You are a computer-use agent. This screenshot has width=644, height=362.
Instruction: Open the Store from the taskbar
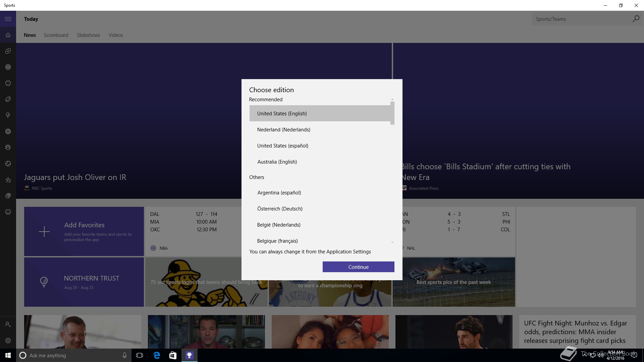point(173,355)
